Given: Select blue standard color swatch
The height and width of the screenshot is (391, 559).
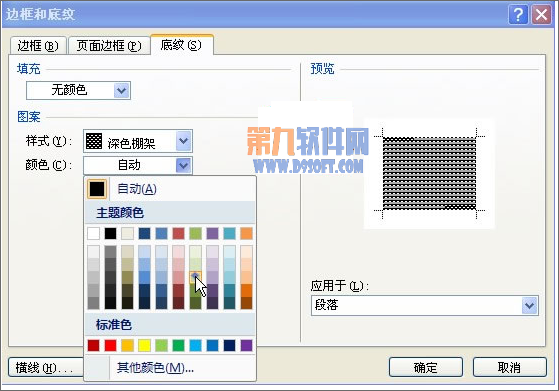Looking at the screenshot, I should 212,345.
